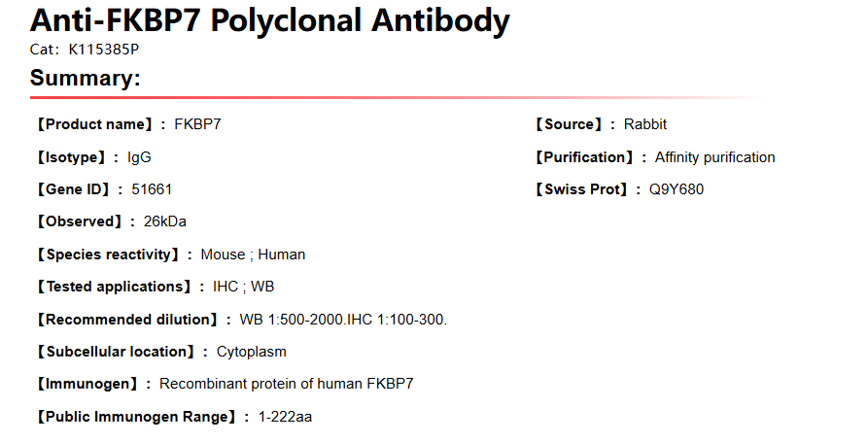868x442 pixels.
Task: Click the Source value Rabbit
Action: pyautogui.click(x=645, y=124)
